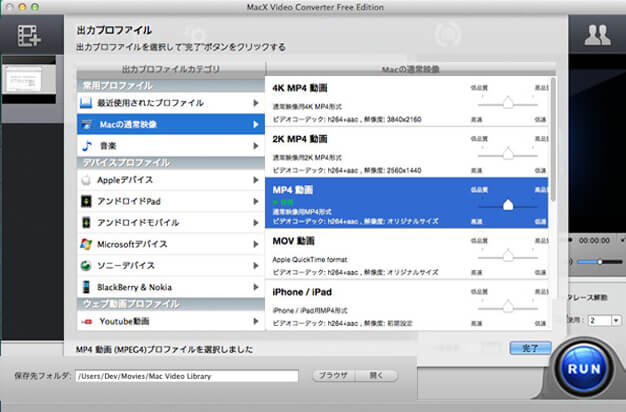Click the Microsoft device Windows flag icon
Screen dimensions: 626x412
pyautogui.click(x=86, y=244)
